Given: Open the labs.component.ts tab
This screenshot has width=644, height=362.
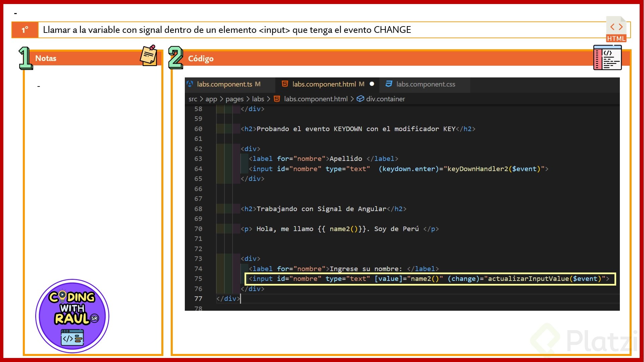Looking at the screenshot, I should (x=224, y=84).
